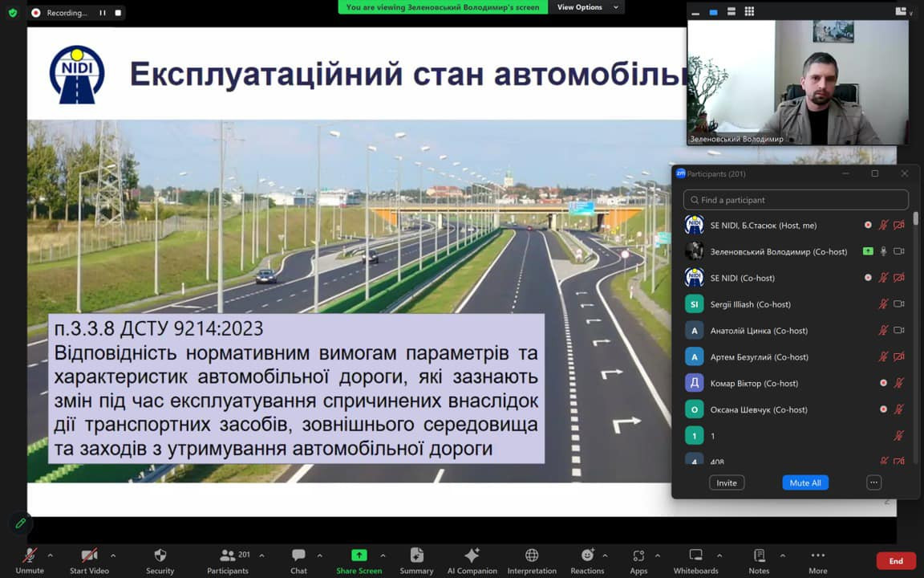Screen dimensions: 924x578
Task: Open Interpretation globe icon
Action: click(531, 556)
